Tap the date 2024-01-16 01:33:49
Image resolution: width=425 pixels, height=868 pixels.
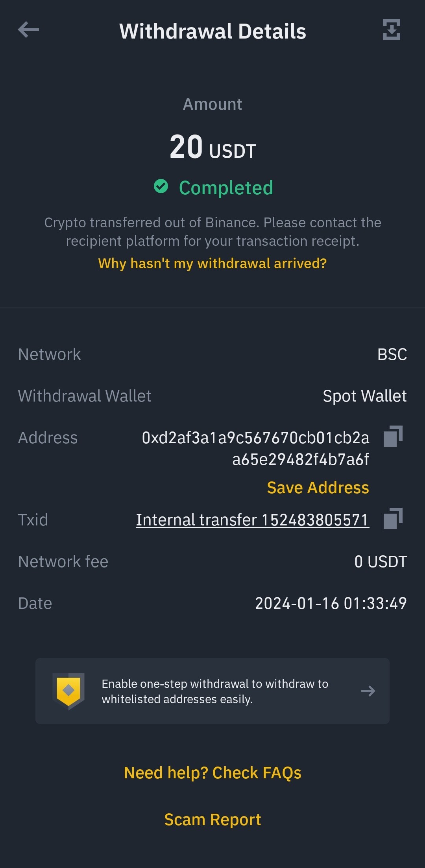(331, 603)
